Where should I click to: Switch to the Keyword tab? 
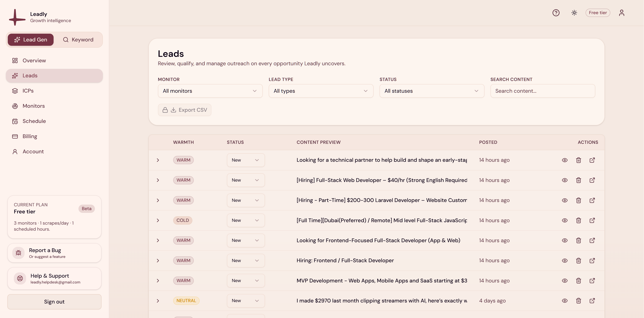click(x=78, y=40)
